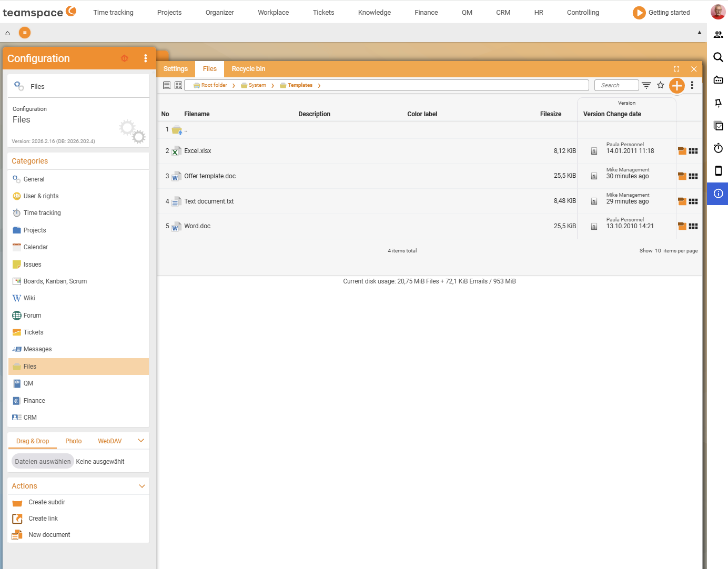The image size is (728, 569).
Task: Close the files panel with X
Action: [x=694, y=69]
